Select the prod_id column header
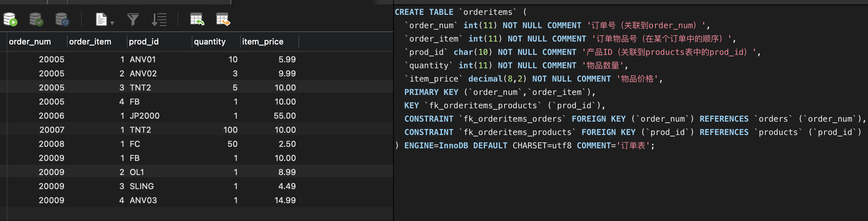868x221 pixels. [144, 42]
